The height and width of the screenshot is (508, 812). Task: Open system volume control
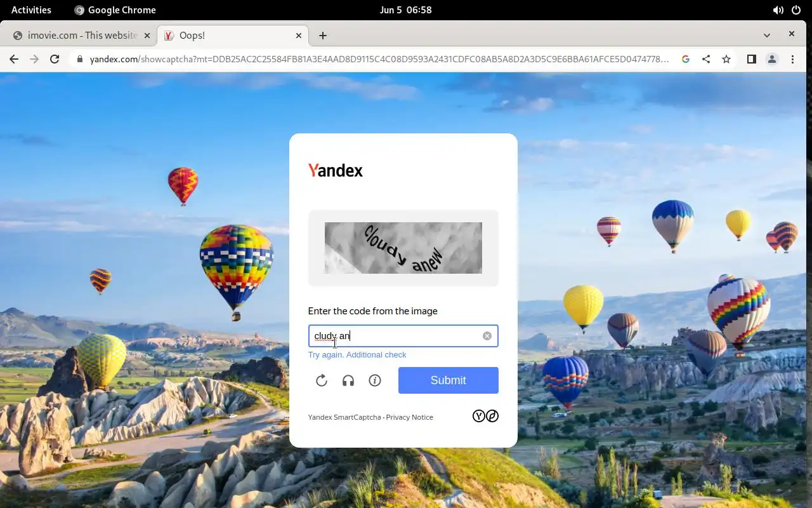point(778,10)
